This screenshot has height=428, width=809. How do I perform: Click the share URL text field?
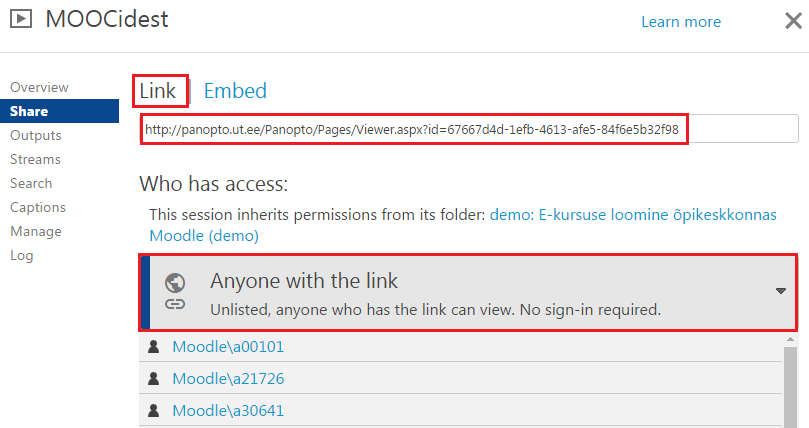click(x=468, y=130)
